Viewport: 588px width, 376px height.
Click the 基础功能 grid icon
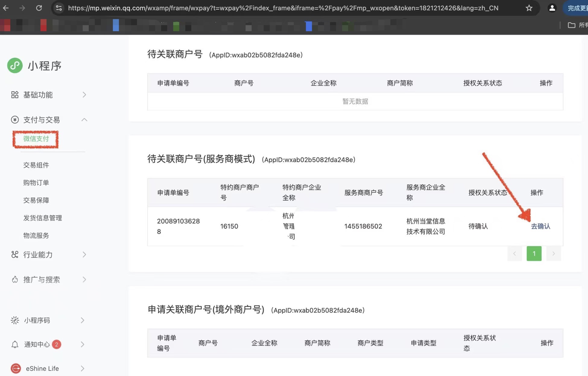pyautogui.click(x=15, y=95)
